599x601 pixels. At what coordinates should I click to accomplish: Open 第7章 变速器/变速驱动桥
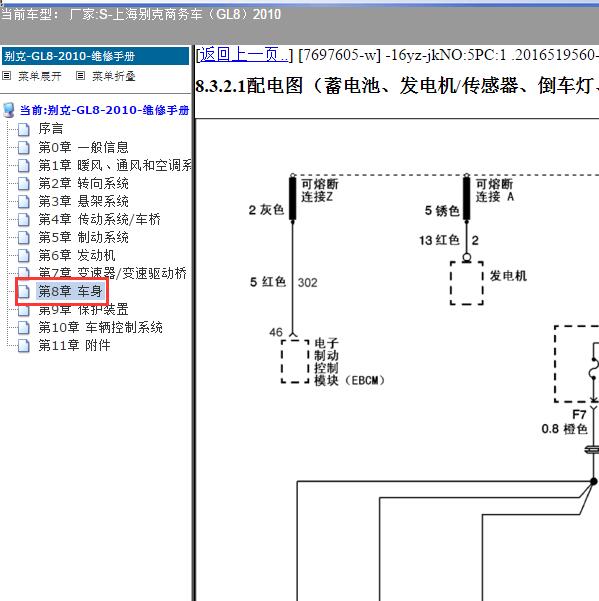(112, 273)
